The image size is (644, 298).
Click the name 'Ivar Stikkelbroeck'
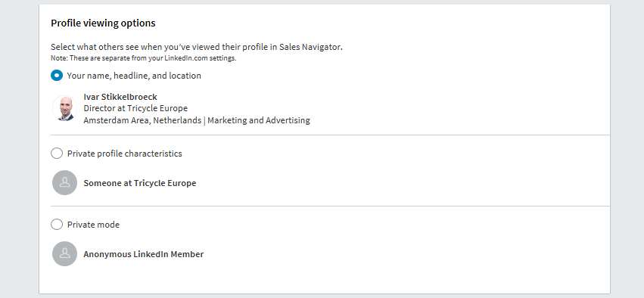(x=120, y=97)
